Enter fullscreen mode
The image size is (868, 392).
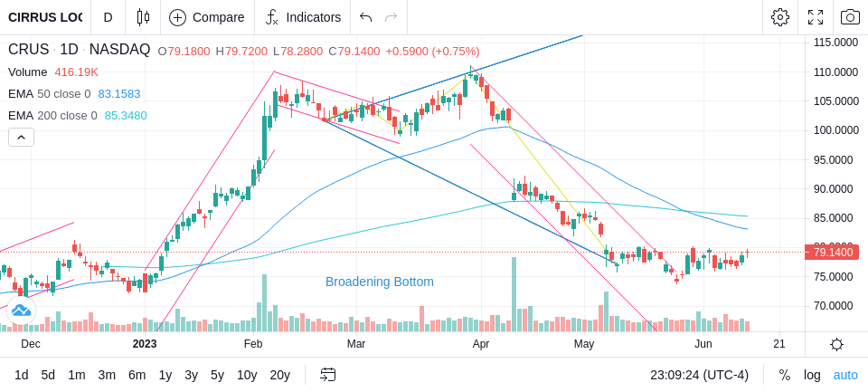pyautogui.click(x=816, y=17)
